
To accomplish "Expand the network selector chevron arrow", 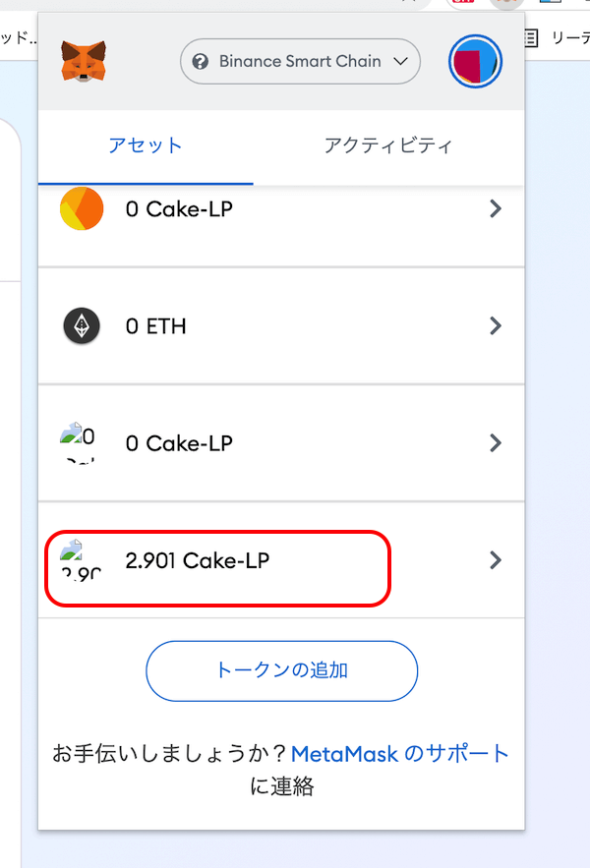I will (x=400, y=62).
